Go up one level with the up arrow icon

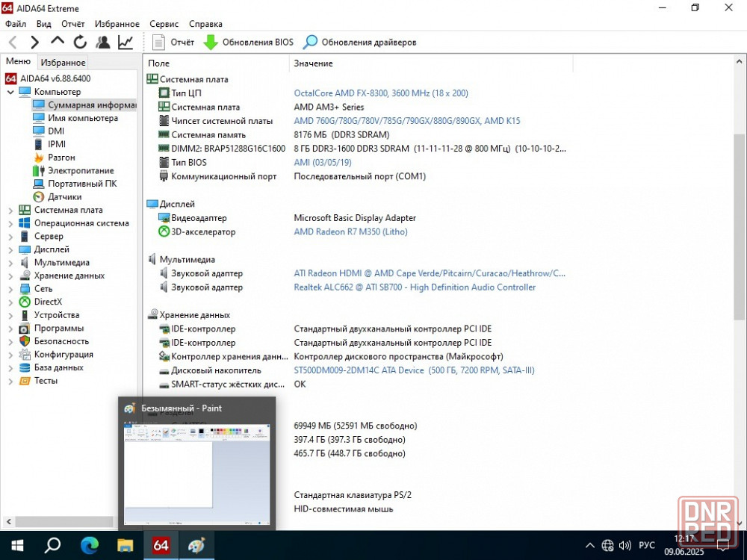[58, 41]
